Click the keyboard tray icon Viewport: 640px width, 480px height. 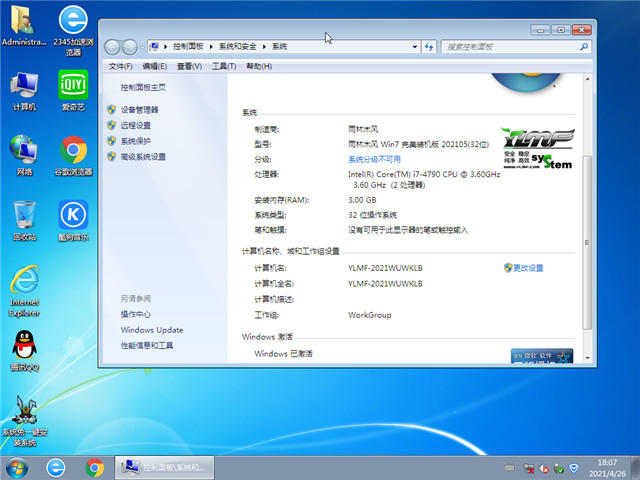(x=509, y=468)
